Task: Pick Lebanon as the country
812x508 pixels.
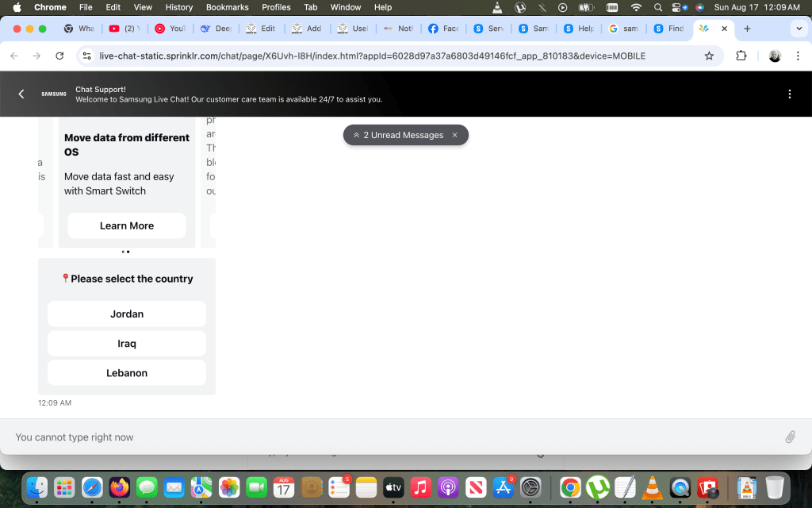Action: click(127, 372)
